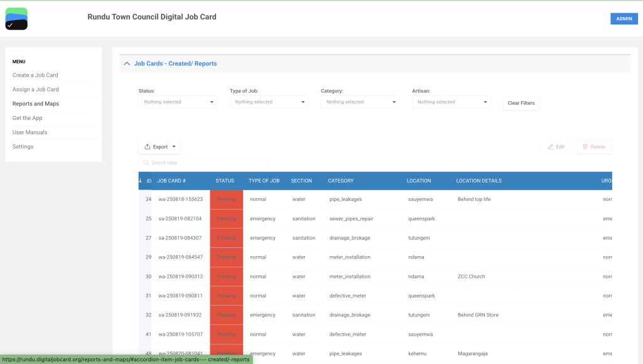Click red Pending status of wa-250818-155623
This screenshot has height=364, width=643.
click(226, 200)
